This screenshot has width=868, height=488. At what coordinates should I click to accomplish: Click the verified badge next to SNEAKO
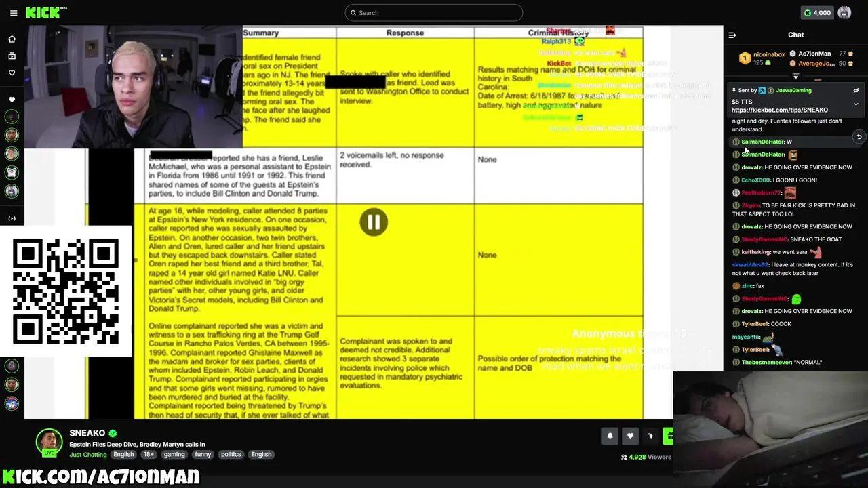point(113,433)
